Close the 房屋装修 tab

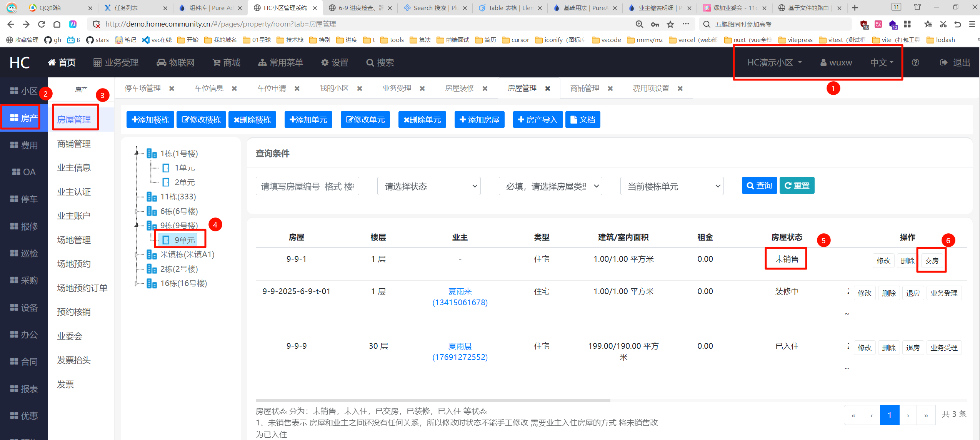click(x=485, y=89)
